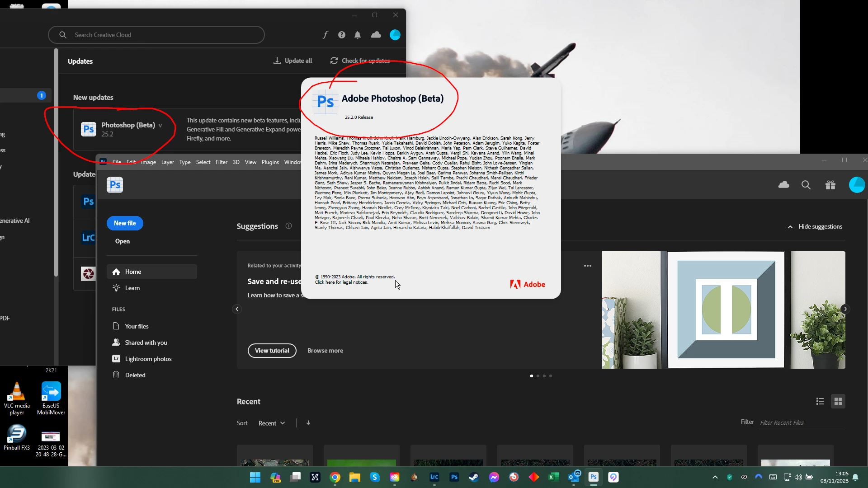This screenshot has height=488, width=868.
Task: Switch Recent files to grid view
Action: 838,401
